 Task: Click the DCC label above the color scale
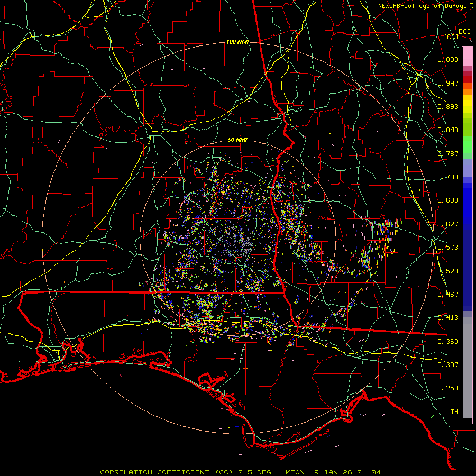click(464, 32)
